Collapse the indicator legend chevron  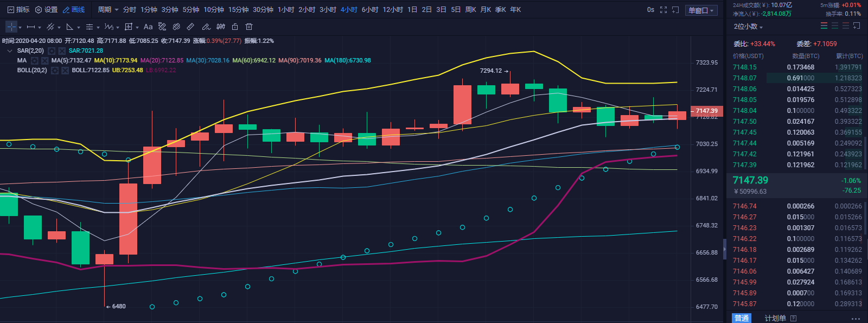(x=10, y=51)
